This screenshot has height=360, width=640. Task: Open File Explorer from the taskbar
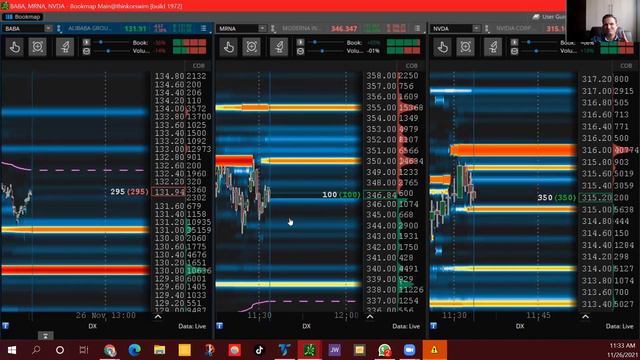click(x=159, y=350)
